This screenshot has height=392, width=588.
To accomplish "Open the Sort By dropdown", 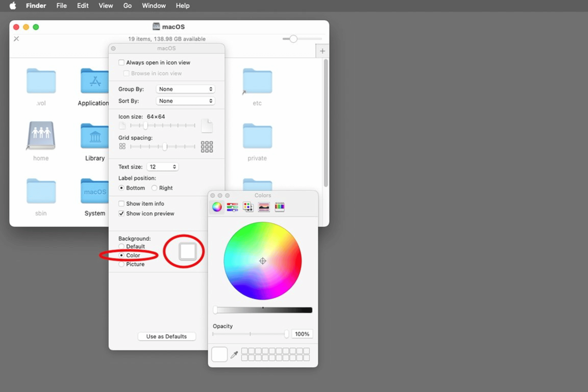I will click(x=185, y=101).
